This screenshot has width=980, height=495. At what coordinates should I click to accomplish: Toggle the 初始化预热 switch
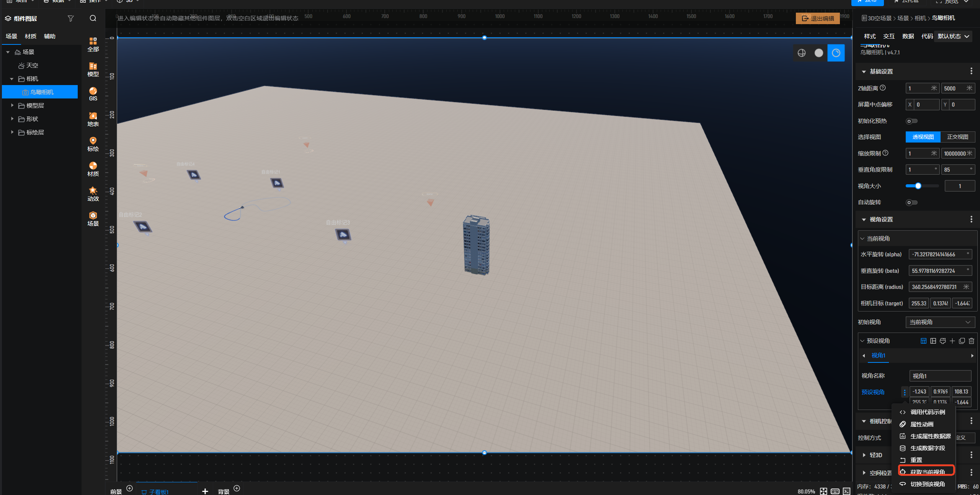(911, 121)
